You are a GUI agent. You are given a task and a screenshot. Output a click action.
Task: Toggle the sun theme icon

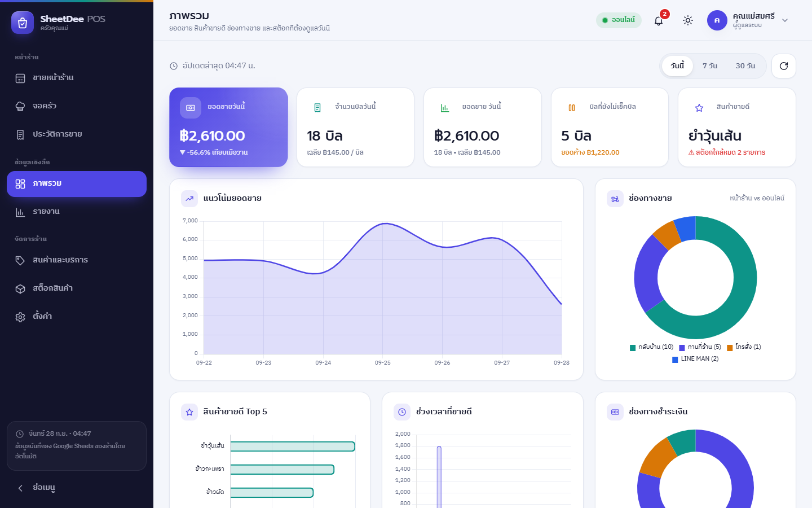[x=688, y=20]
